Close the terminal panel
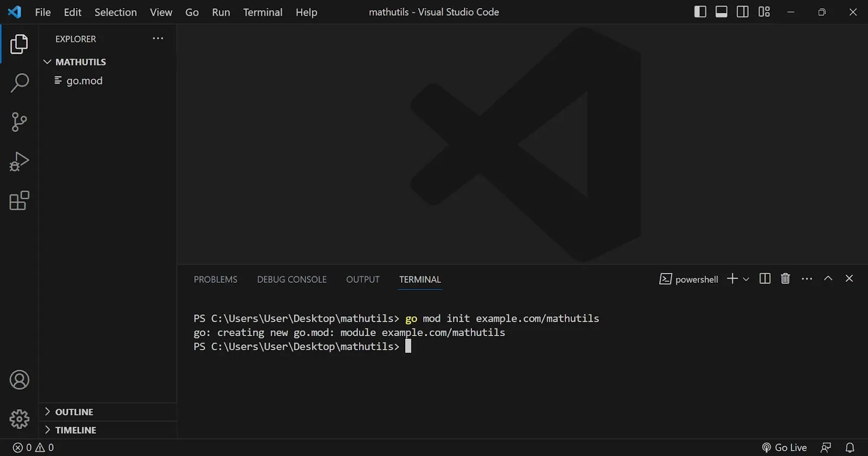This screenshot has width=868, height=456. 849,278
